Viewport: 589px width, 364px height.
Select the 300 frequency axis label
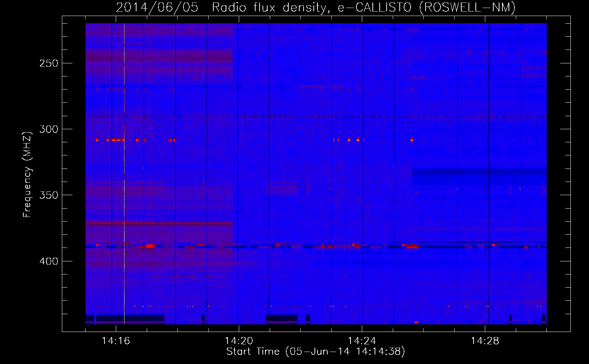tap(48, 129)
